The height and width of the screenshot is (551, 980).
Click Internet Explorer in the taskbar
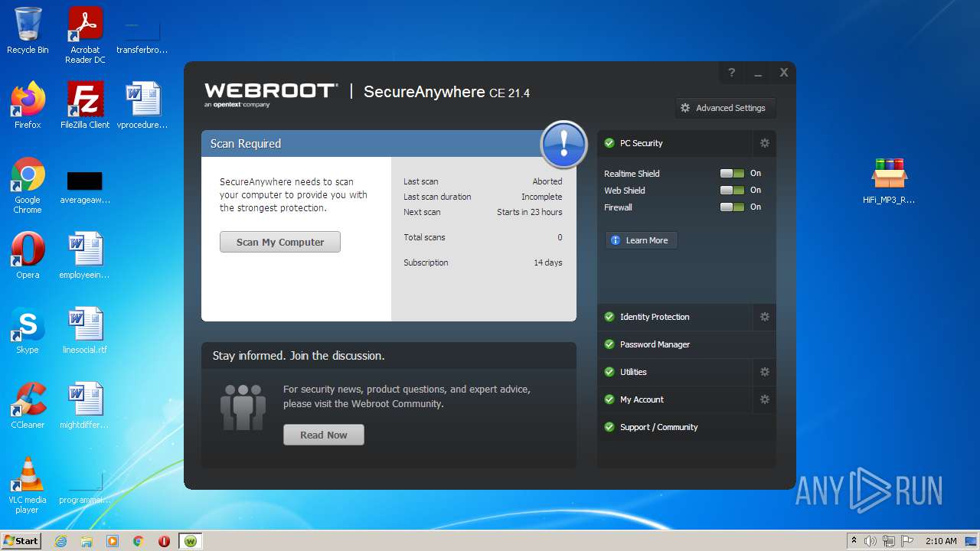click(x=60, y=541)
